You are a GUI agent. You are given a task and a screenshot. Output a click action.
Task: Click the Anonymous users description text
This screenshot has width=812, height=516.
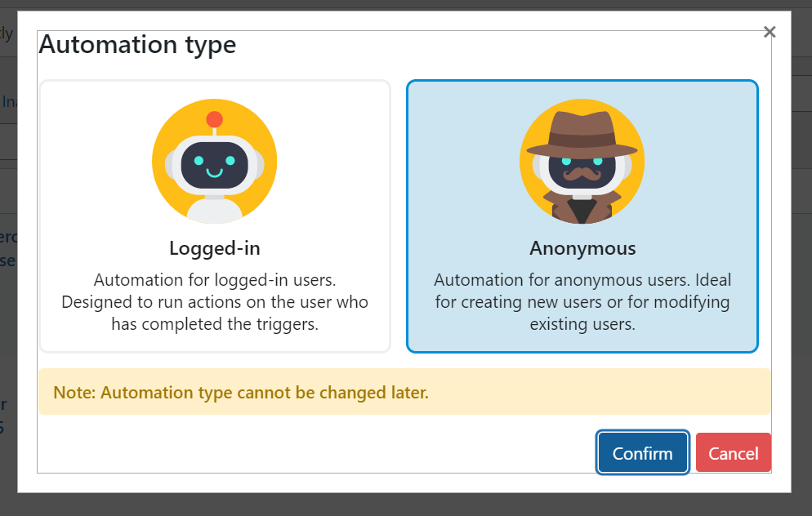coord(582,302)
